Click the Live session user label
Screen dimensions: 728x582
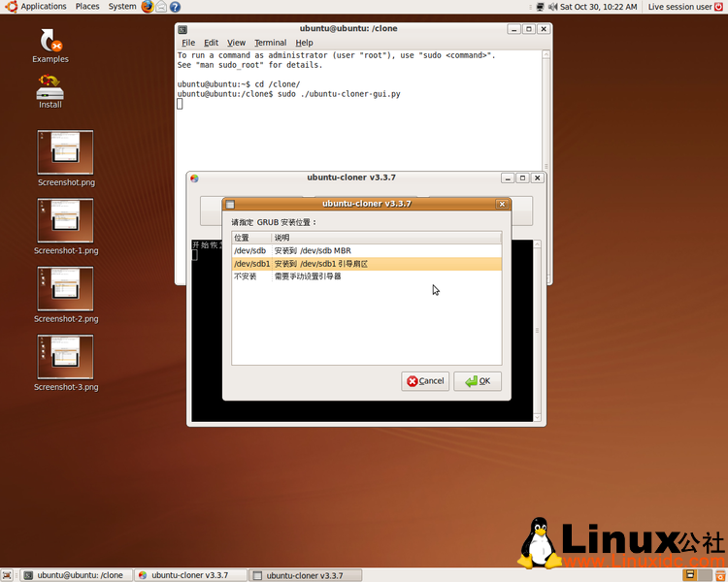click(679, 7)
